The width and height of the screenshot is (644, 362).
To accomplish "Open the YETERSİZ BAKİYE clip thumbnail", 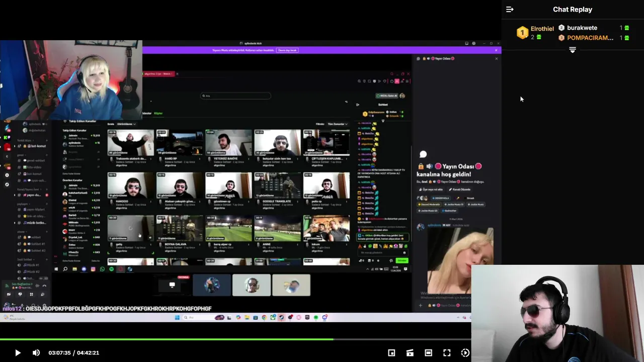I will [228, 143].
